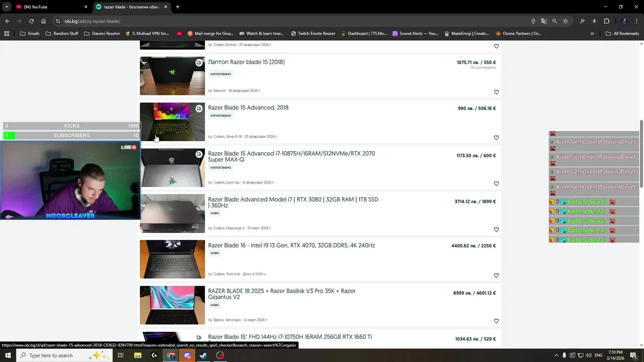Image resolution: width=644 pixels, height=362 pixels.
Task: Open the Windows Start menu
Action: [8, 355]
